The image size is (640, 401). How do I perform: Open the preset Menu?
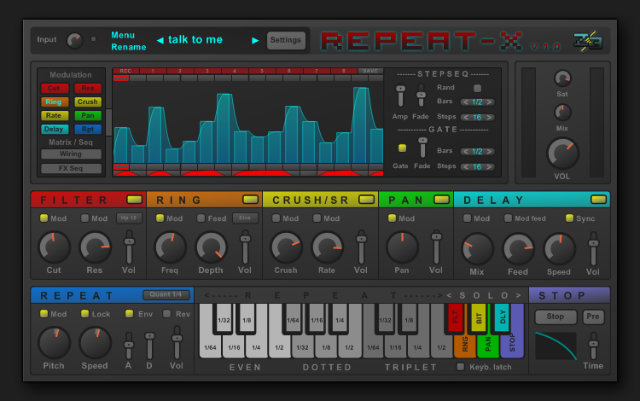click(123, 35)
